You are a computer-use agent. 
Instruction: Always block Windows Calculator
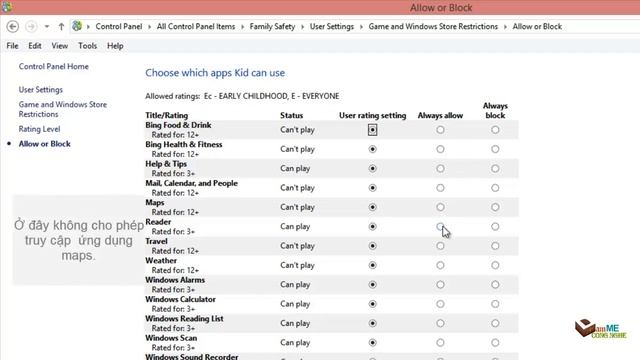tap(495, 304)
